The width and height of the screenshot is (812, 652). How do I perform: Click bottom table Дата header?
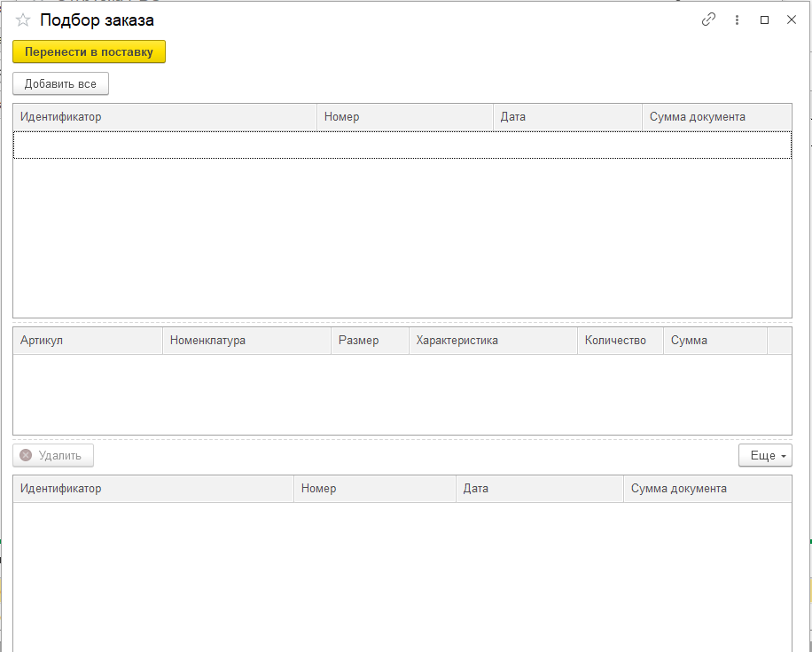540,489
